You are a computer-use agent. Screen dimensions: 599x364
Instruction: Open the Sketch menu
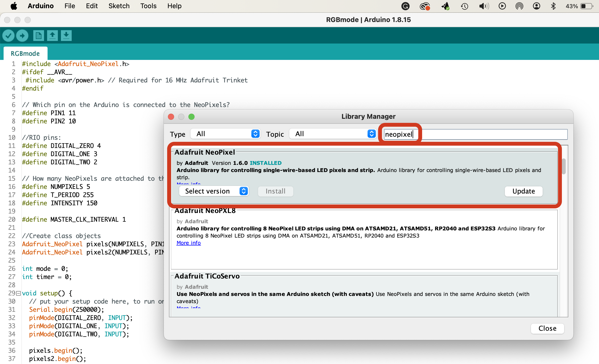[x=119, y=6]
